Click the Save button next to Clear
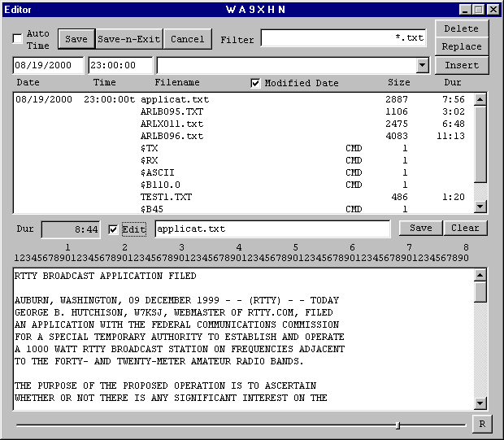 pos(421,228)
